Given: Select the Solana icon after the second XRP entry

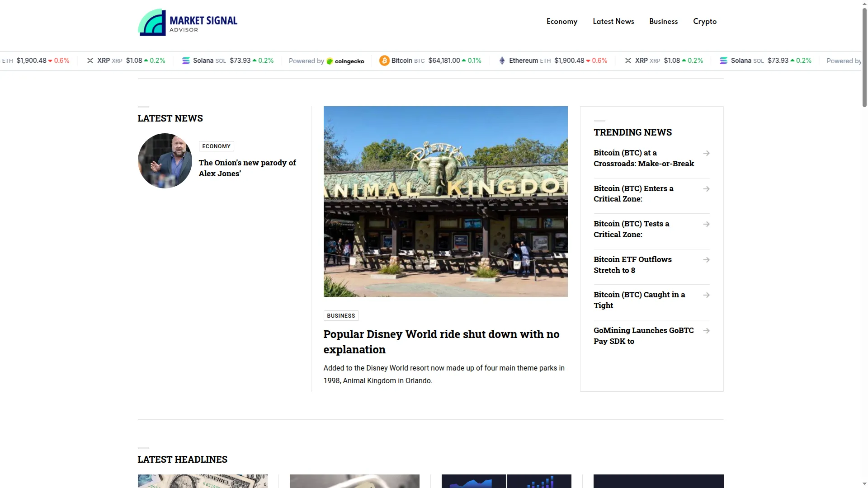Looking at the screenshot, I should (723, 61).
